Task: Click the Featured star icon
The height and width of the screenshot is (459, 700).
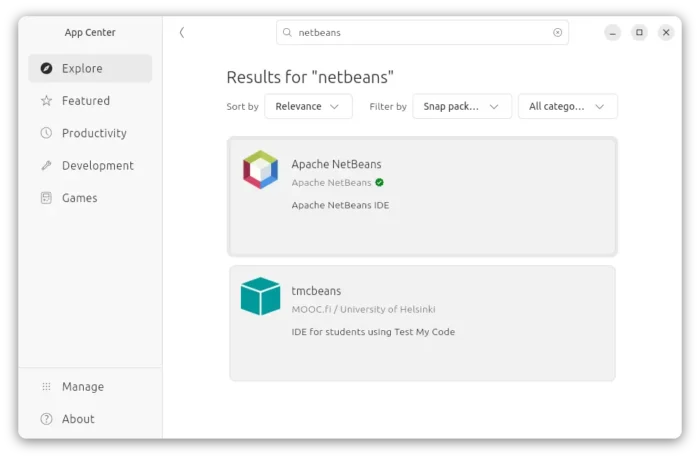Action: click(46, 100)
